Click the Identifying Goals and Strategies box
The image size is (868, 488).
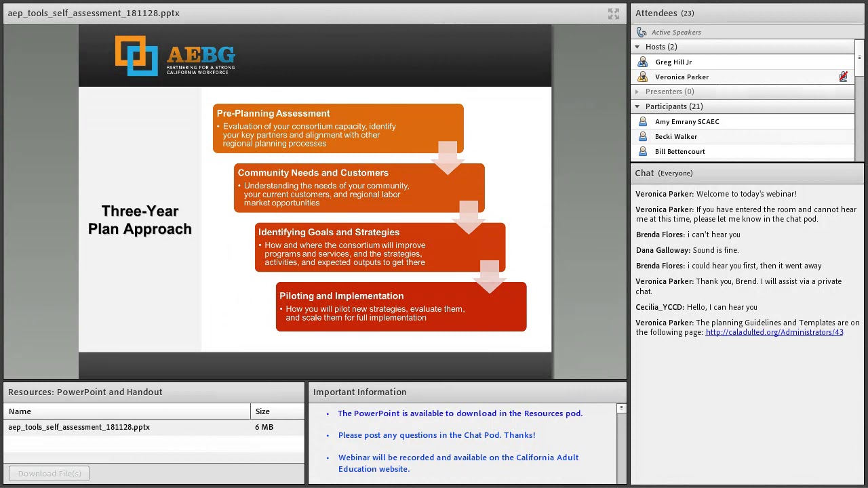pyautogui.click(x=380, y=247)
